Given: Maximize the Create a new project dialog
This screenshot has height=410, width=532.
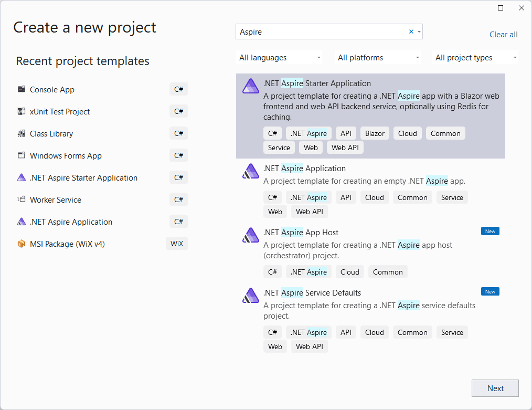Looking at the screenshot, I should (501, 8).
